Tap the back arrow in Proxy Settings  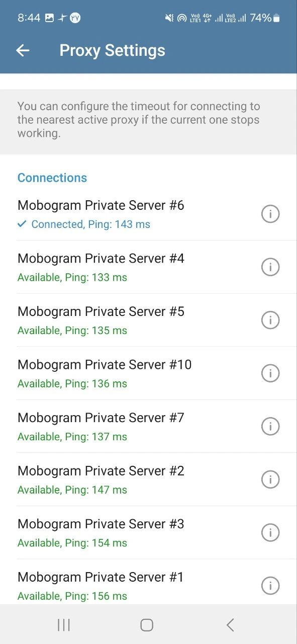point(23,50)
